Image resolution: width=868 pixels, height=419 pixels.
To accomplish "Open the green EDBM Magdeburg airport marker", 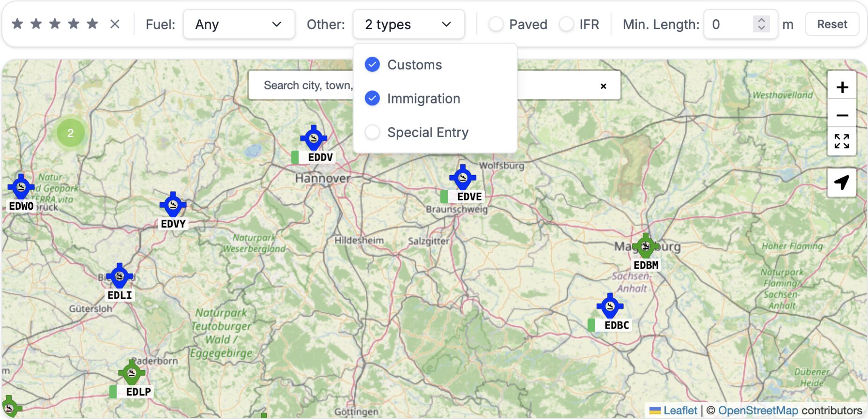I will click(x=646, y=246).
